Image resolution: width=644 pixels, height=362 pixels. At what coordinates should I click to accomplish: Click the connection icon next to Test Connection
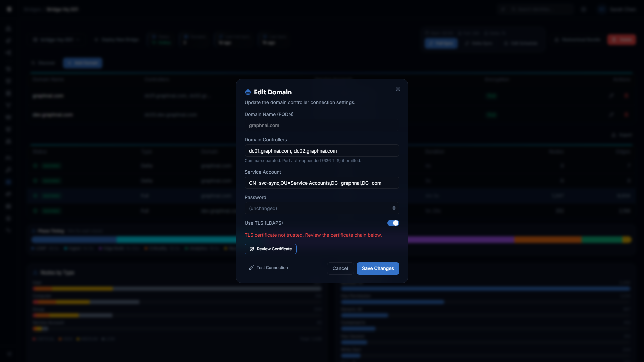click(x=251, y=268)
